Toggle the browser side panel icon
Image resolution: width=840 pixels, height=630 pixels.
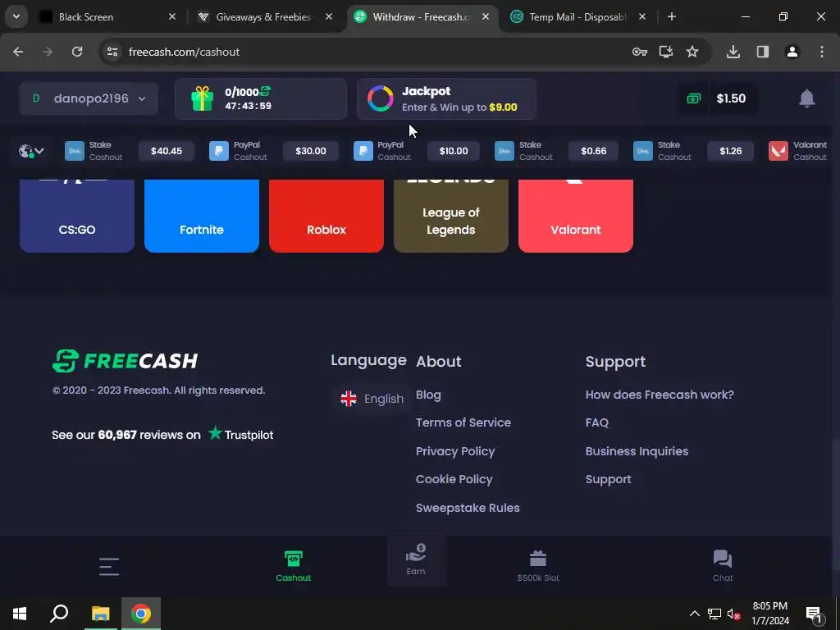tap(763, 52)
